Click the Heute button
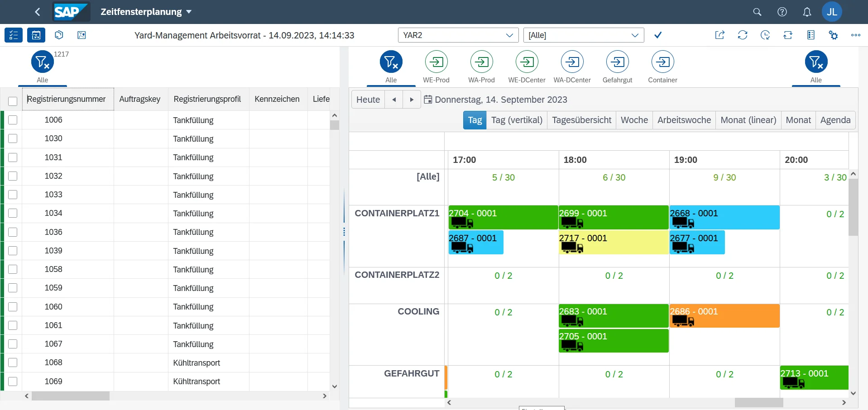The image size is (868, 410). pos(368,100)
